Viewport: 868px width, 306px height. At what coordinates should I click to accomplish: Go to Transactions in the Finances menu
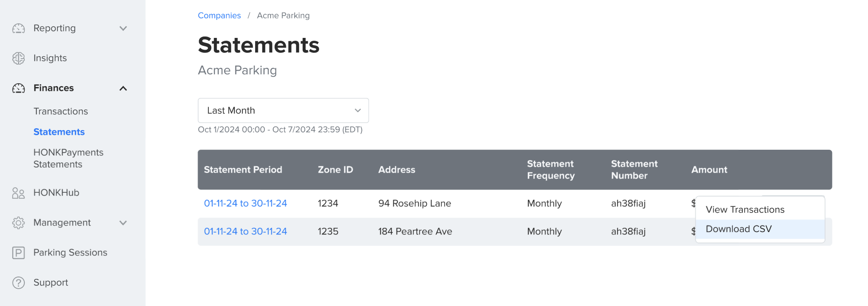(x=60, y=111)
